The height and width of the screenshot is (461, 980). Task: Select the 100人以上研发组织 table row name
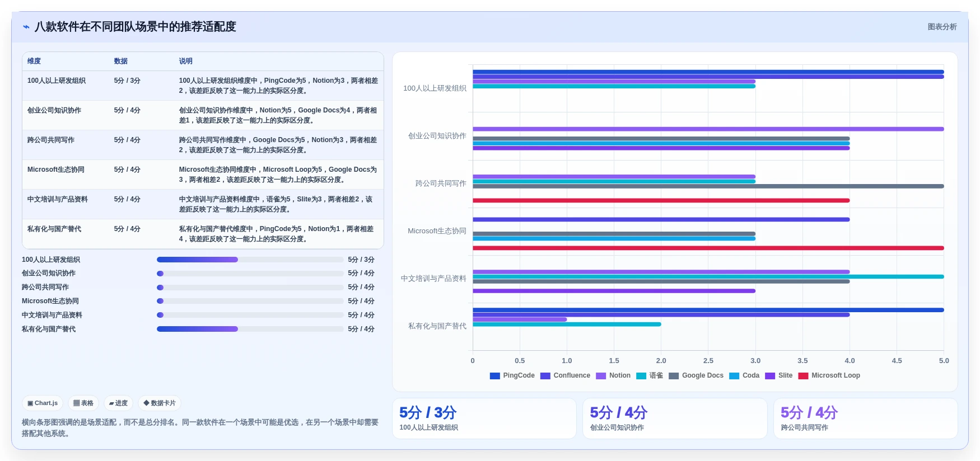pos(57,81)
